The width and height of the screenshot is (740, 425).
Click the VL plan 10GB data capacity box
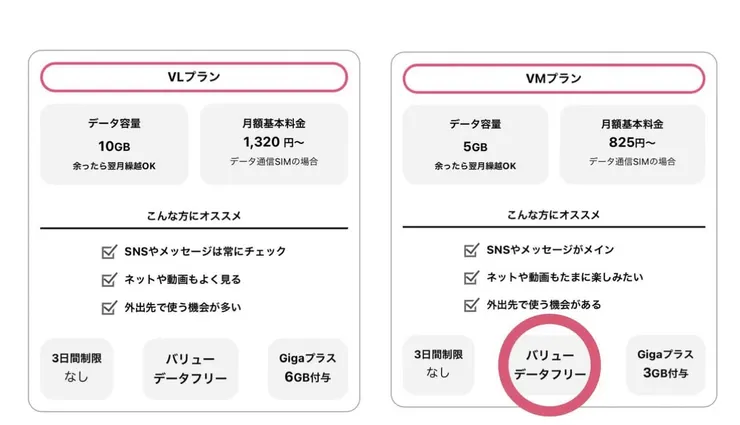pyautogui.click(x=113, y=145)
